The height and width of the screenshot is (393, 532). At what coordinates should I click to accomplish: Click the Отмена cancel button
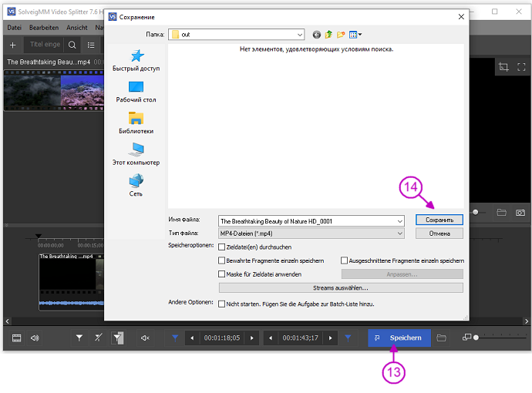[439, 233]
